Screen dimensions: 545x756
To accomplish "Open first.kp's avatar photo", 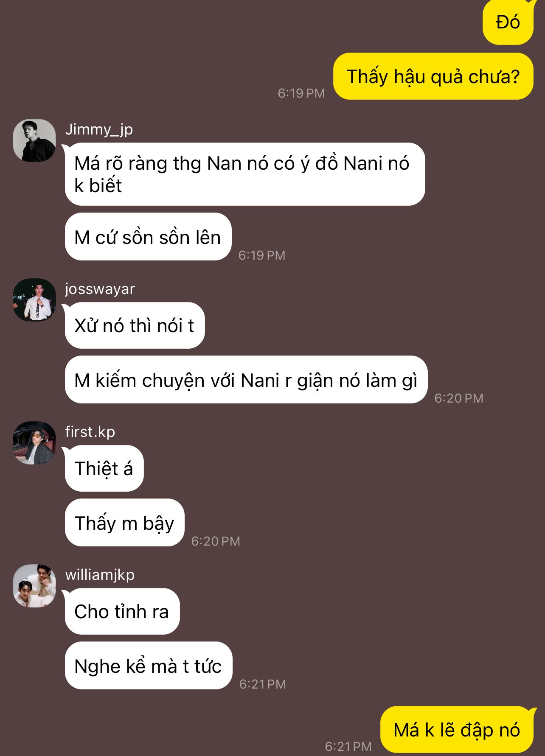I will tap(34, 443).
